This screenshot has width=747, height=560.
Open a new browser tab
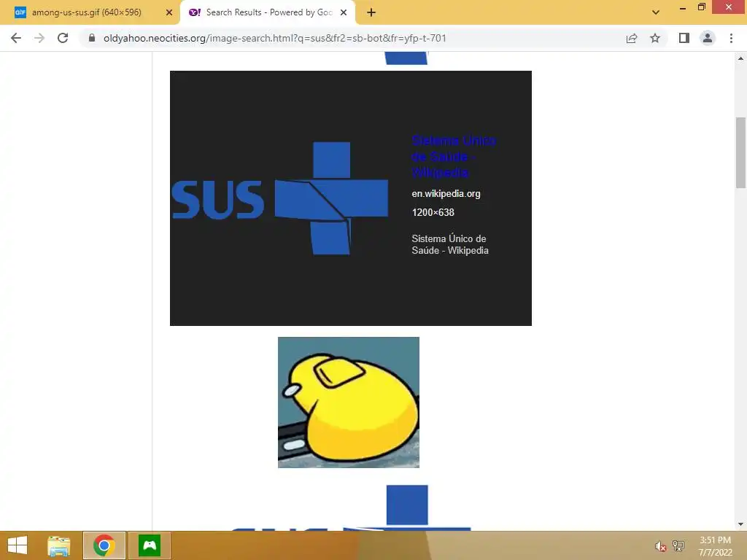pos(371,13)
